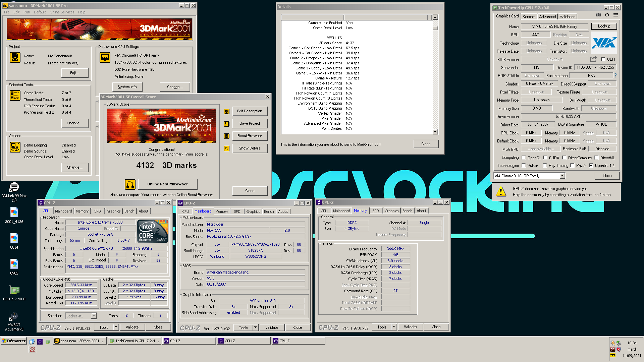Toggle the OpenCL checkbox
This screenshot has height=362, width=644.
tap(524, 158)
